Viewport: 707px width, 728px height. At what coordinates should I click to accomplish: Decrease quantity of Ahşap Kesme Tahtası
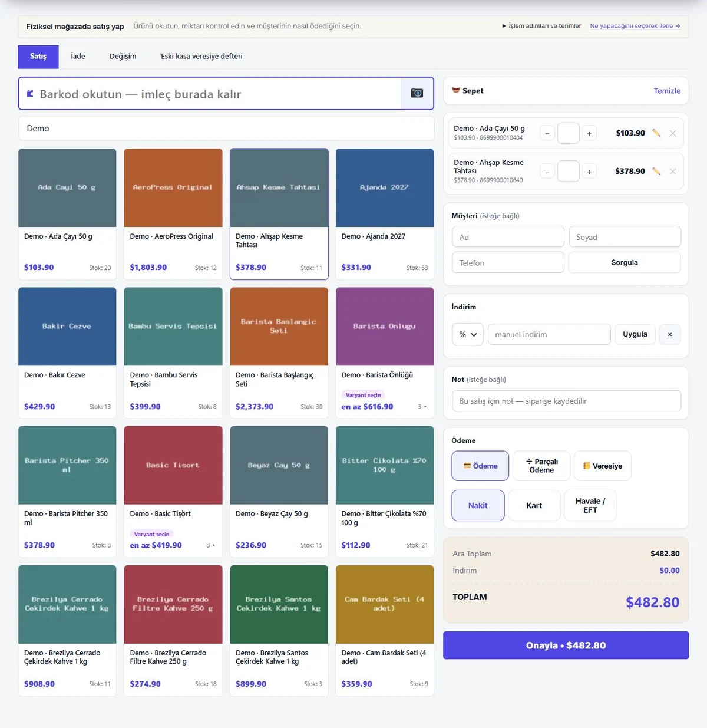[547, 172]
